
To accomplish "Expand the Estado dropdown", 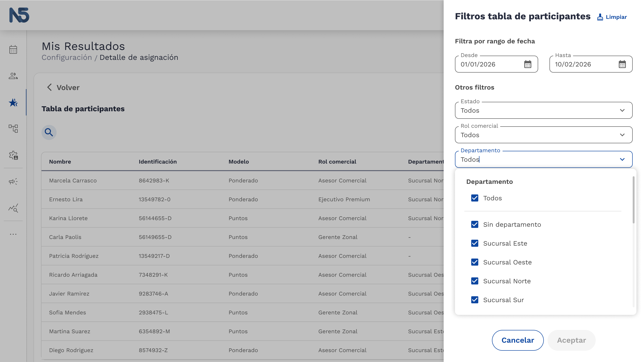I will click(544, 110).
